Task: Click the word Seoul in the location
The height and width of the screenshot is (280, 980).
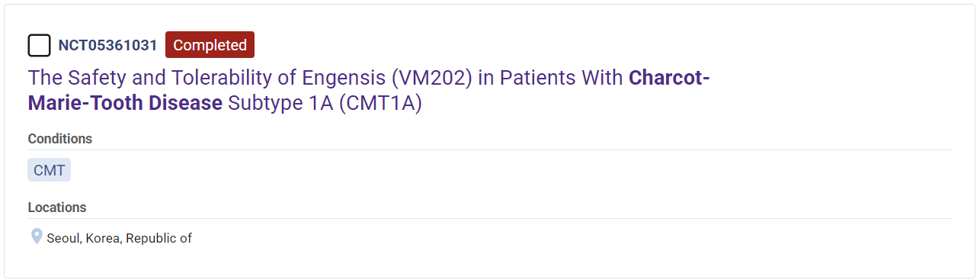Action: pyautogui.click(x=63, y=238)
